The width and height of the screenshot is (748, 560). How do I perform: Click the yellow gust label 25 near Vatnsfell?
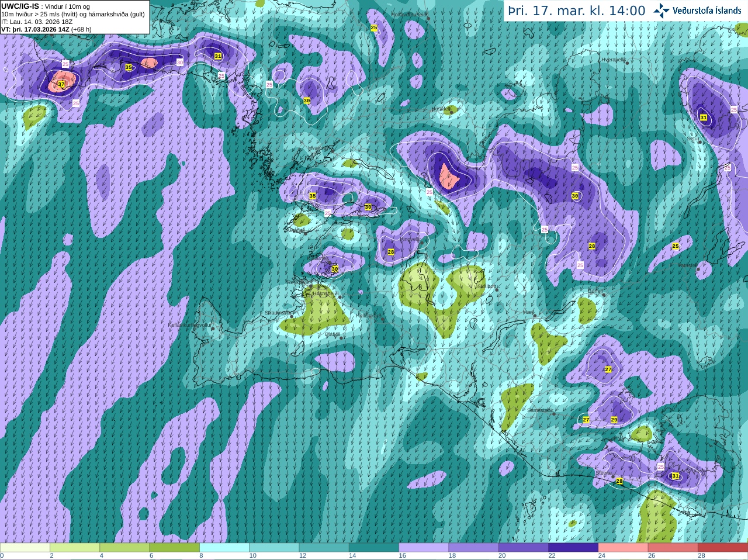tap(676, 246)
